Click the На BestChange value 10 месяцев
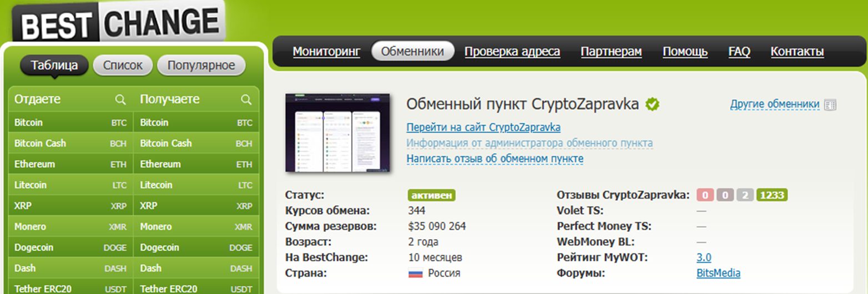Image resolution: width=868 pixels, height=294 pixels. (x=435, y=257)
